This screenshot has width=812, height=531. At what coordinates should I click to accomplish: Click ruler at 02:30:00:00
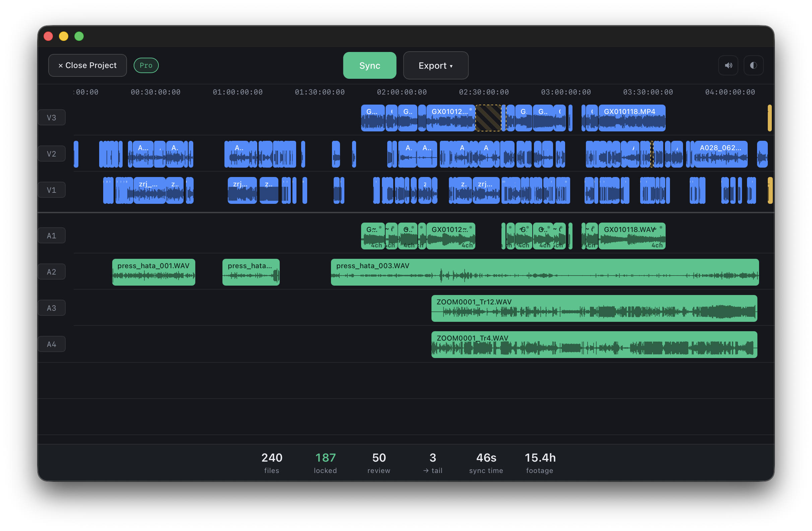[484, 92]
